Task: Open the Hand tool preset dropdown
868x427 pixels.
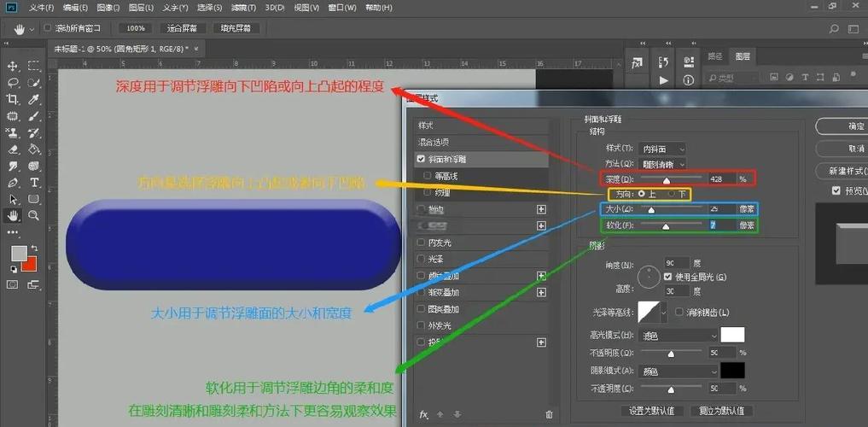Action: pos(32,29)
